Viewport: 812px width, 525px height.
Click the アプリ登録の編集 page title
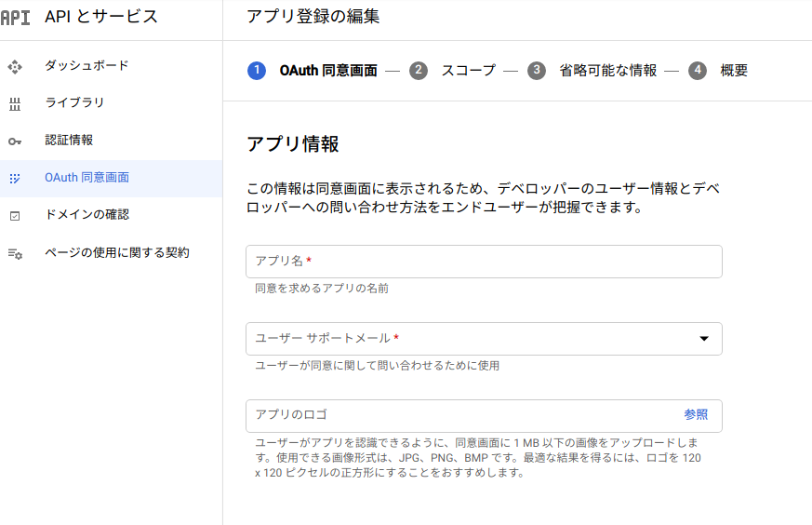coord(313,17)
